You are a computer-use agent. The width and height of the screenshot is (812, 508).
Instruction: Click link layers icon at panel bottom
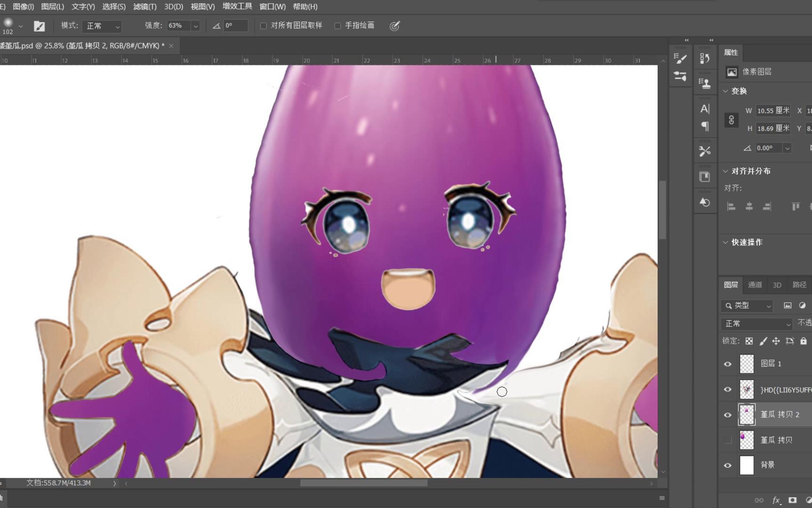coord(759,500)
